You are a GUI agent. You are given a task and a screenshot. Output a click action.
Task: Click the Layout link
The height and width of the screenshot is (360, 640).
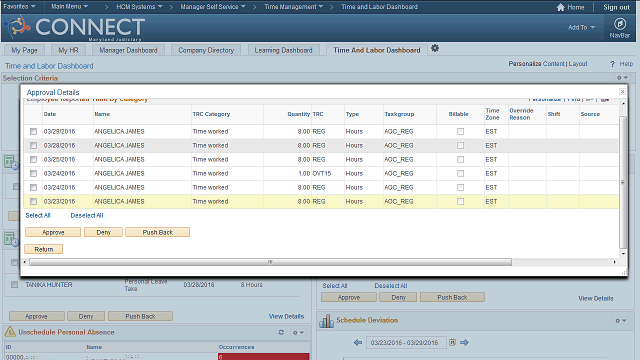[578, 64]
